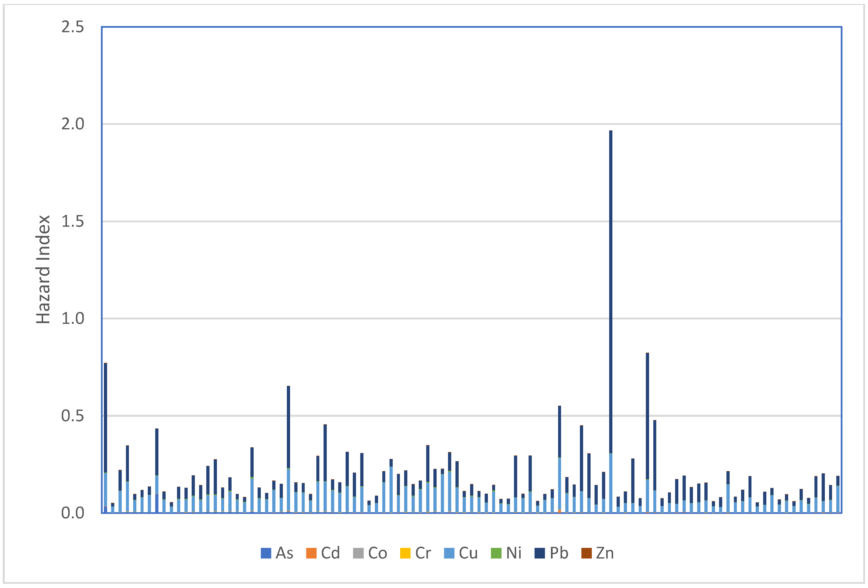
Task: Click the 2.0 y-axis label
Action: pos(73,124)
